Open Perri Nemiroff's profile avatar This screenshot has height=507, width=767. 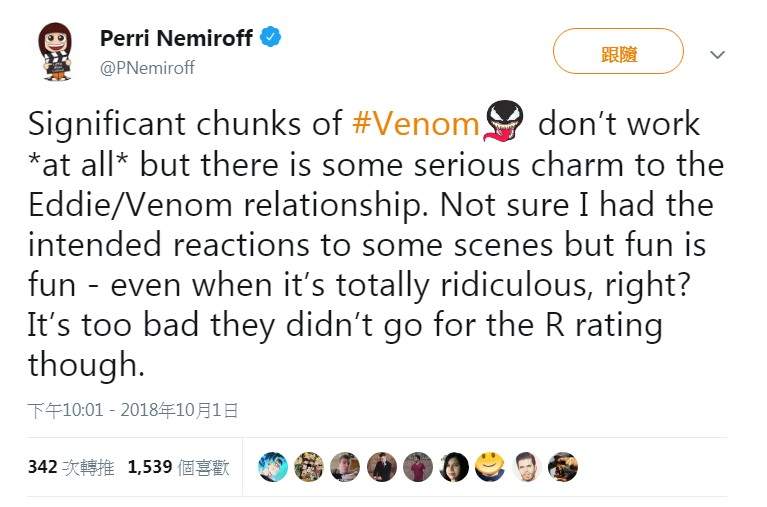[55, 52]
